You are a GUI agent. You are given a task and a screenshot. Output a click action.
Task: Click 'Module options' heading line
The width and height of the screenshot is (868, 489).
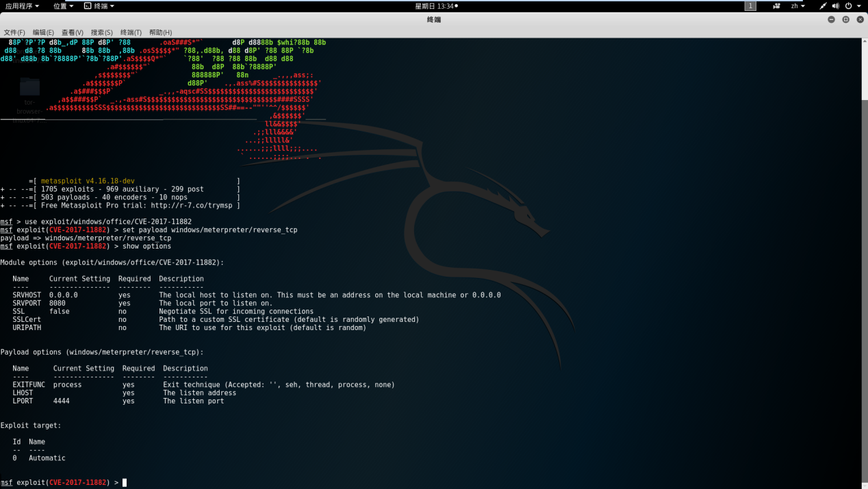click(x=112, y=262)
